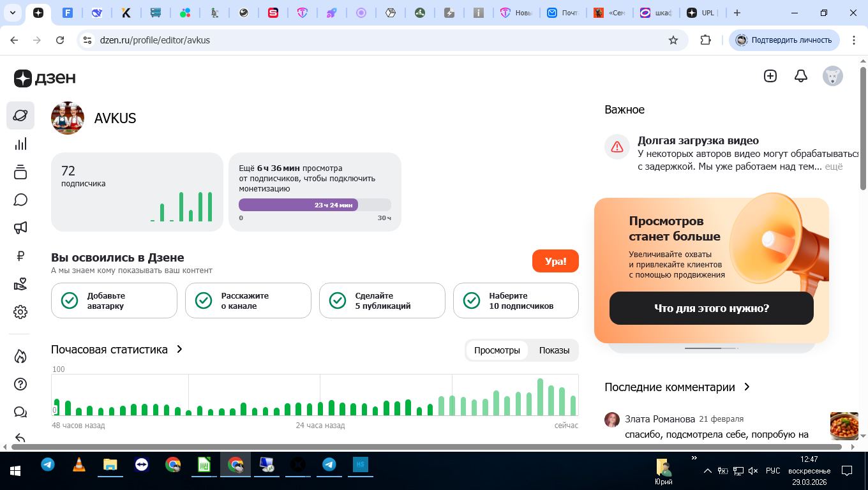Switch to the Почта browser tab

tap(563, 13)
